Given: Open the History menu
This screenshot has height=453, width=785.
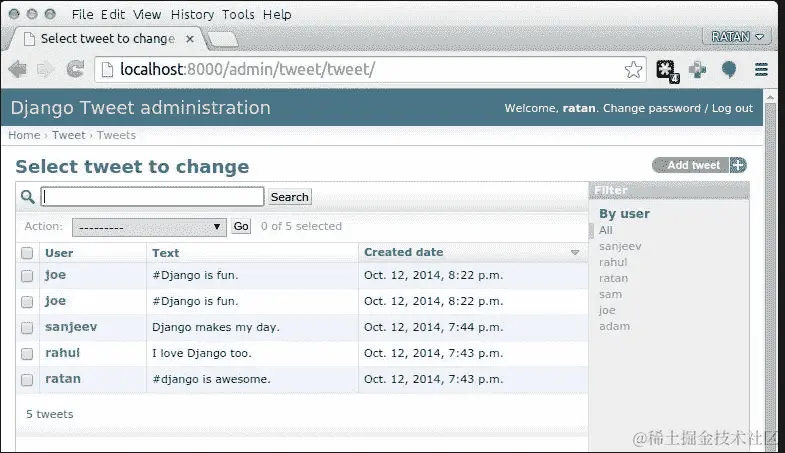Looking at the screenshot, I should click(x=192, y=15).
